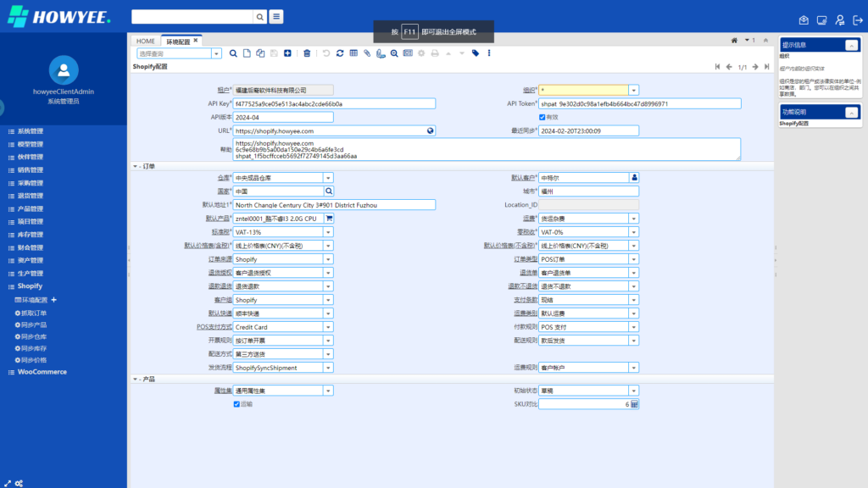
Task: Click the HOWYEE logo
Action: click(59, 17)
